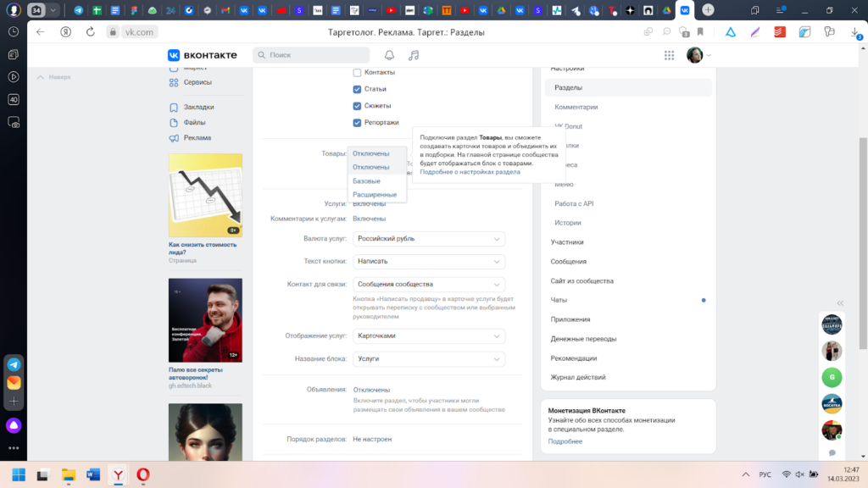
Task: Uncheck the Статьи checkbox
Action: point(358,89)
